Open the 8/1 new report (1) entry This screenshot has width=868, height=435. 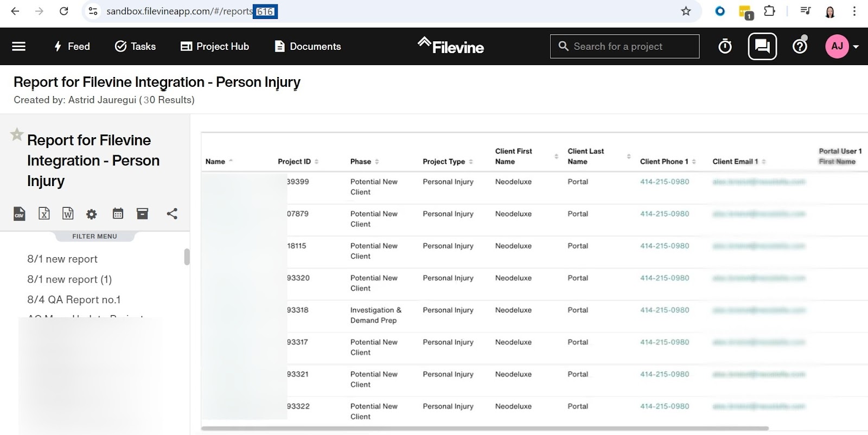[x=69, y=279]
